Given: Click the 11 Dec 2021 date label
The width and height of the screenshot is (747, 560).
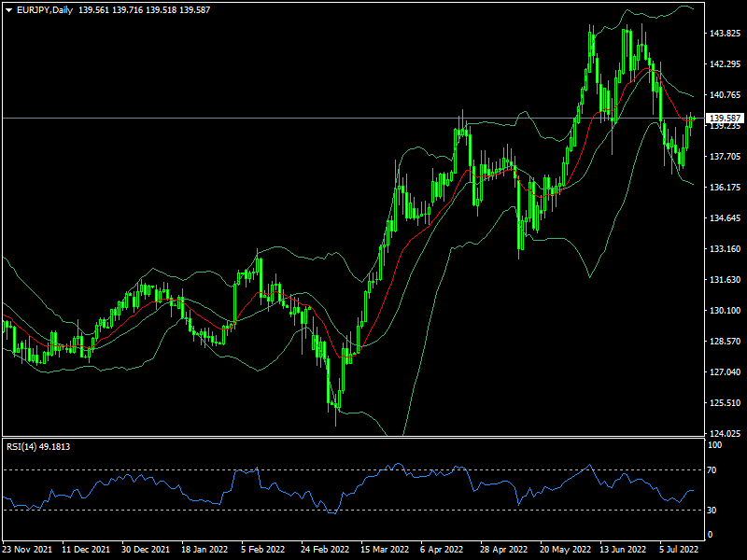Looking at the screenshot, I should coord(86,549).
